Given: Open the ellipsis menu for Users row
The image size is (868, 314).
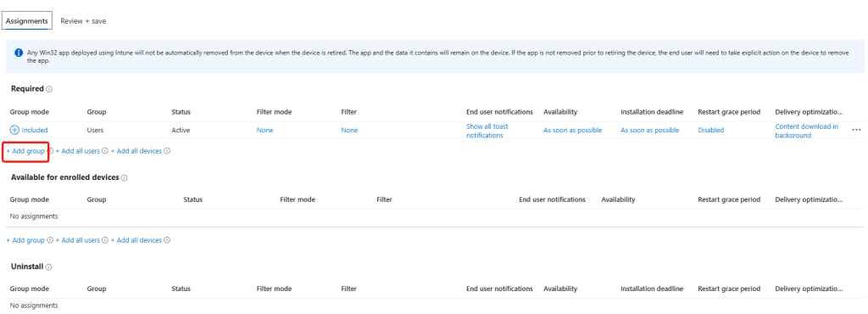Looking at the screenshot, I should (856, 130).
